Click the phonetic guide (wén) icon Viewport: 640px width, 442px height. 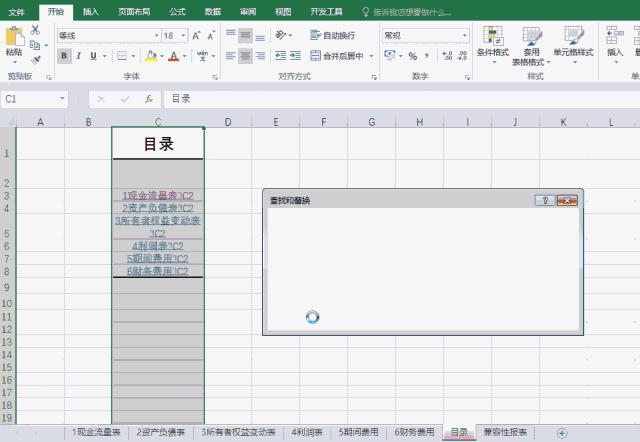202,56
